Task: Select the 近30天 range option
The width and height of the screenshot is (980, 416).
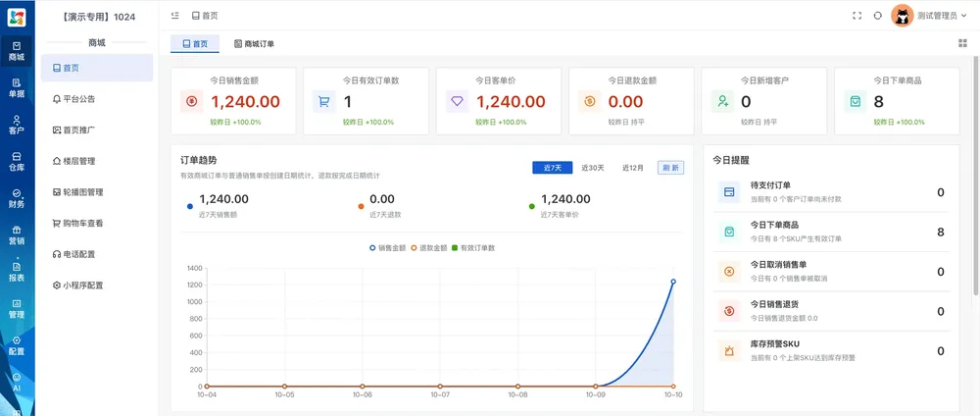Action: [593, 168]
